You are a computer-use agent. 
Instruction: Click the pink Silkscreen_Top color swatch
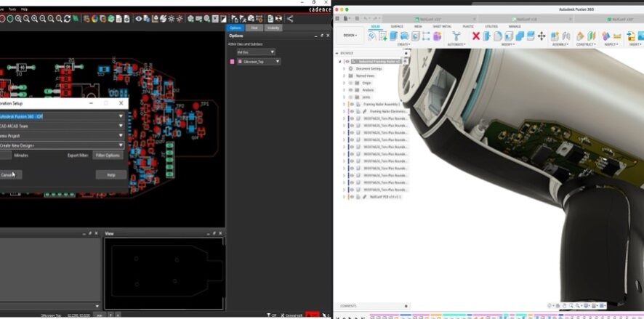[x=232, y=62]
